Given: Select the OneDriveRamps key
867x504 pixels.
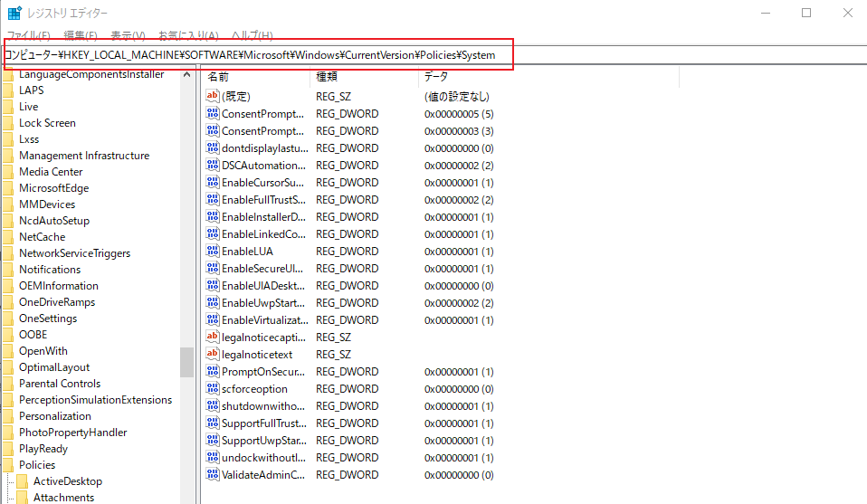Looking at the screenshot, I should [57, 301].
